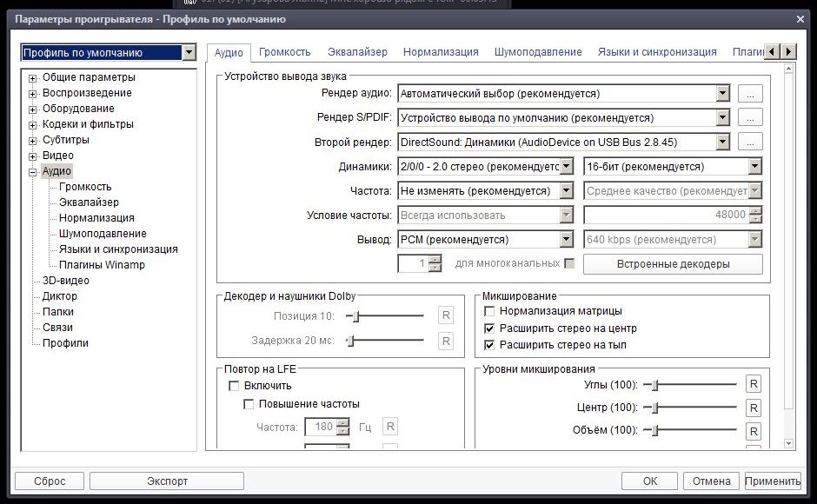Viewport: 817px width, 504px height.
Task: Select the Аудио tab
Action: pyautogui.click(x=229, y=53)
